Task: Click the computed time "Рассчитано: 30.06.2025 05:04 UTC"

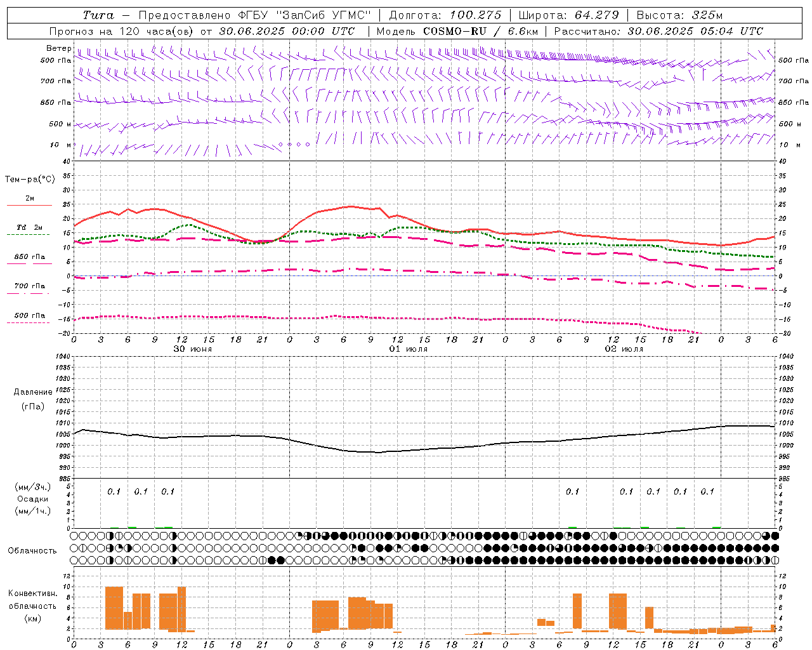Action: pos(658,31)
